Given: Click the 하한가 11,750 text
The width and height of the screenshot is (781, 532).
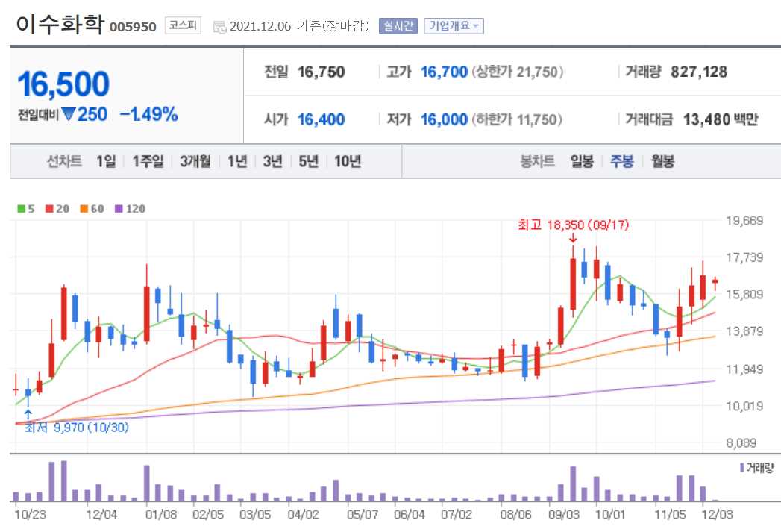Looking at the screenshot, I should pos(516,119).
